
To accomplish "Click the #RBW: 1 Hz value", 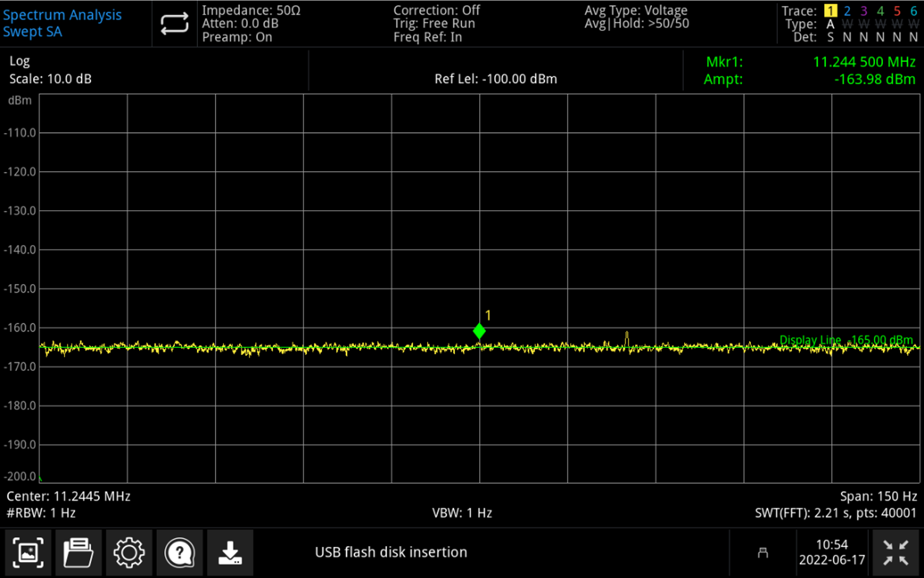I will pos(41,513).
